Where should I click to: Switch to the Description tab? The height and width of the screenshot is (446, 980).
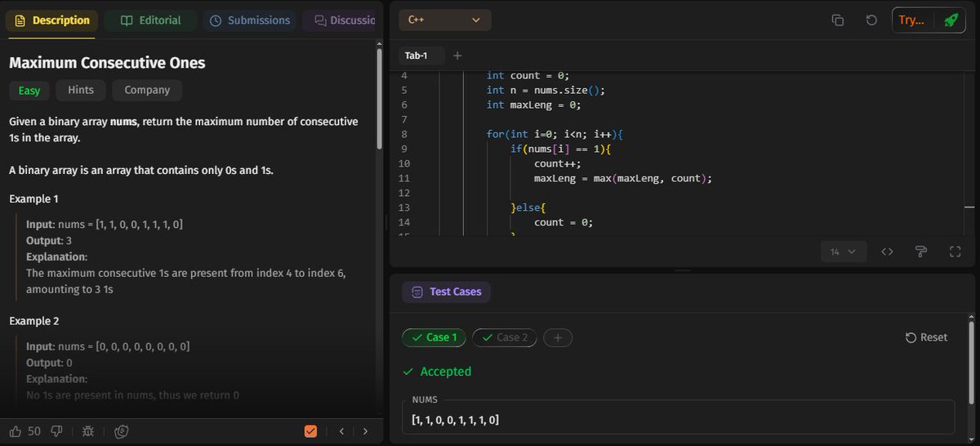coord(52,20)
